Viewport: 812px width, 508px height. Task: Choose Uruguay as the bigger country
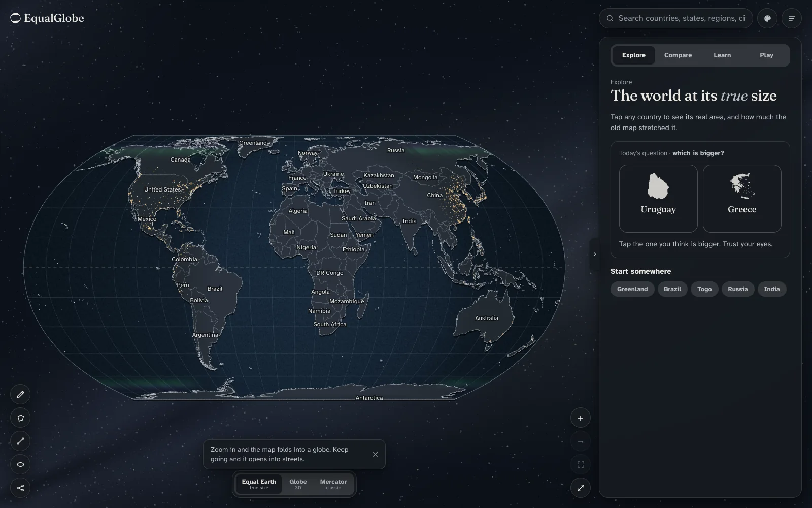click(x=658, y=198)
